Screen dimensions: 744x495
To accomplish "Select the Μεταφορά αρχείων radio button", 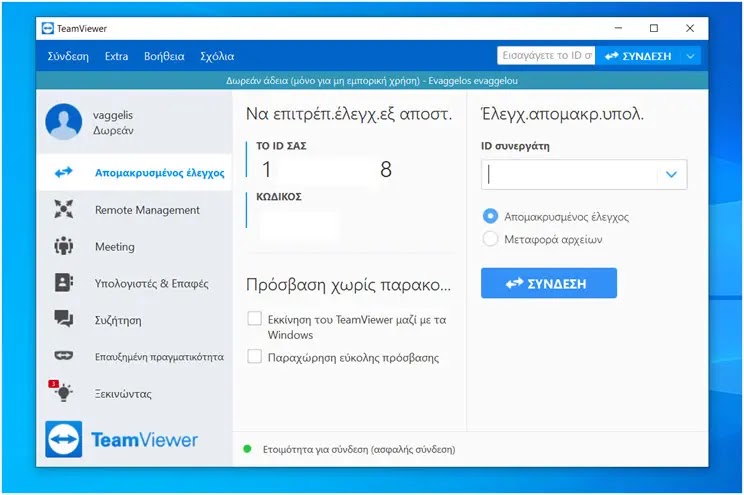I will coord(490,239).
